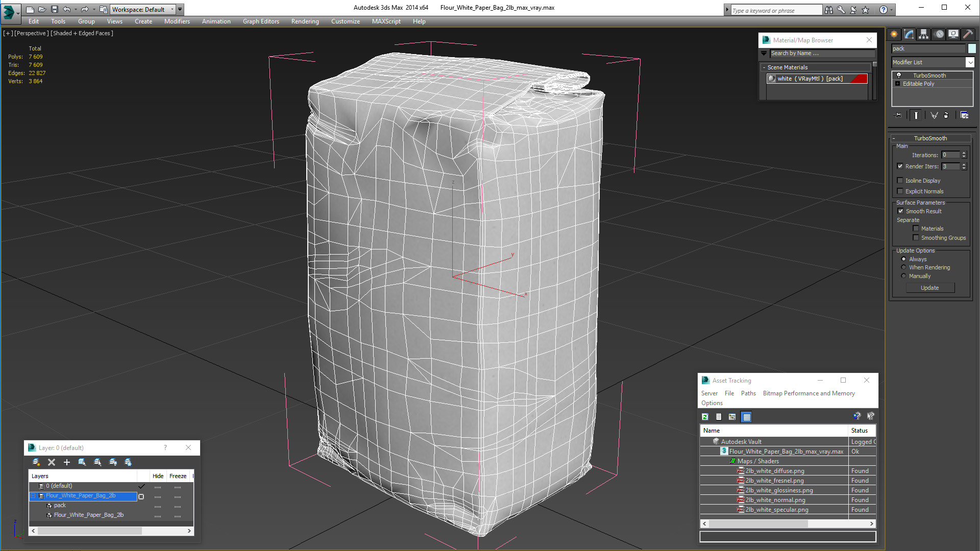
Task: Open the undo history dropdown arrow
Action: pyautogui.click(x=76, y=9)
